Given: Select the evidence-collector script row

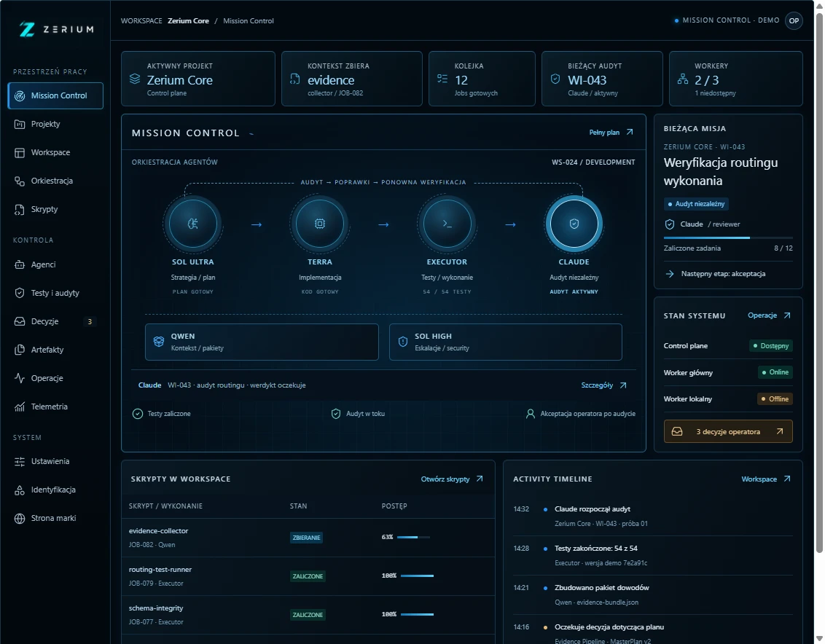Looking at the screenshot, I should pos(308,538).
